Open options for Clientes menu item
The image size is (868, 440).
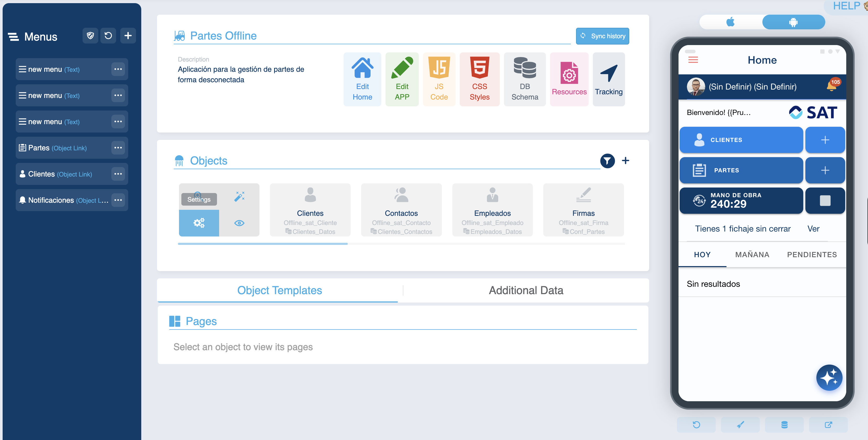coord(118,174)
